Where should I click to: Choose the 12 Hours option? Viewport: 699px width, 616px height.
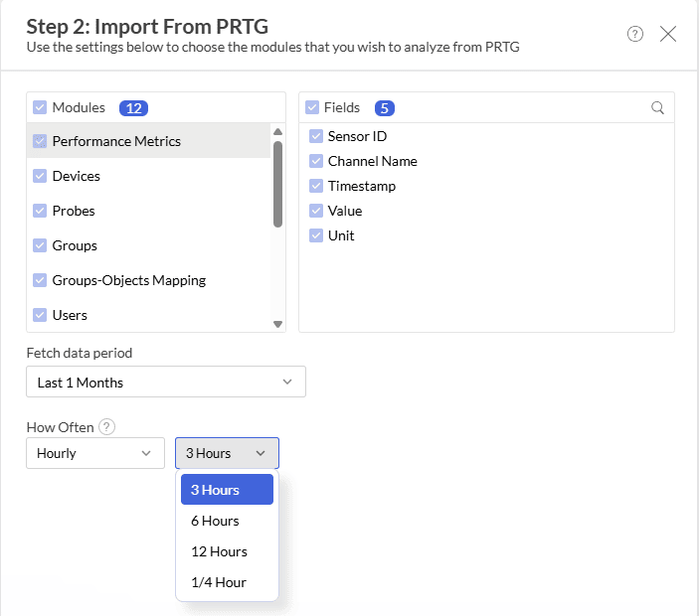tap(219, 551)
